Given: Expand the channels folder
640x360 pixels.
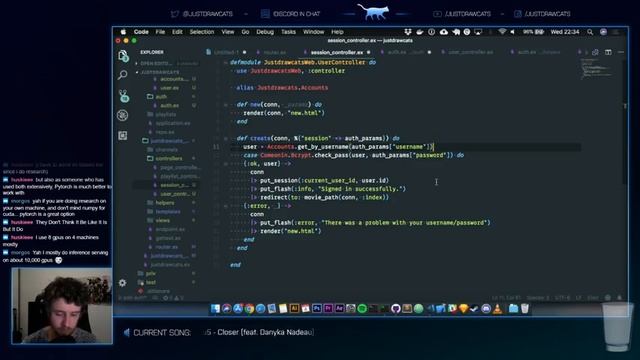Looking at the screenshot, I should (x=166, y=150).
